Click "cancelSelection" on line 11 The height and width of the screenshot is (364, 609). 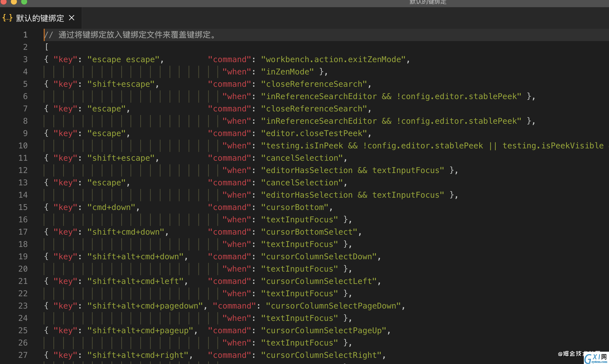click(302, 158)
